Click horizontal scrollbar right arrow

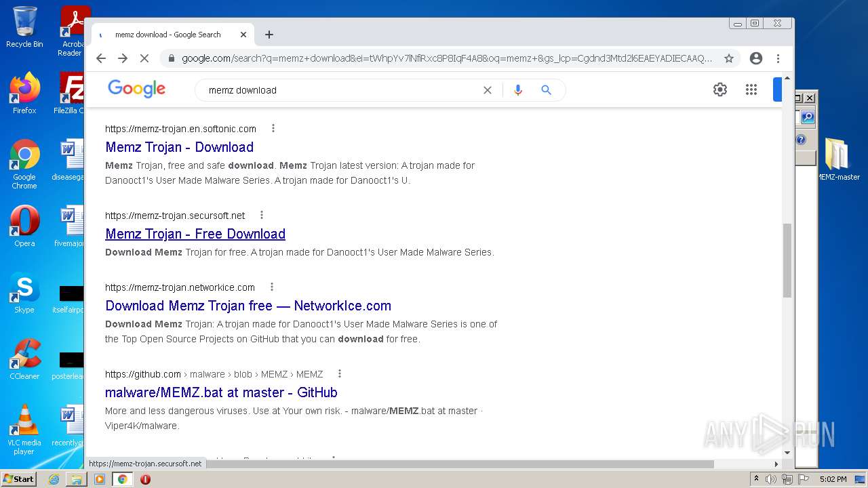click(776, 464)
